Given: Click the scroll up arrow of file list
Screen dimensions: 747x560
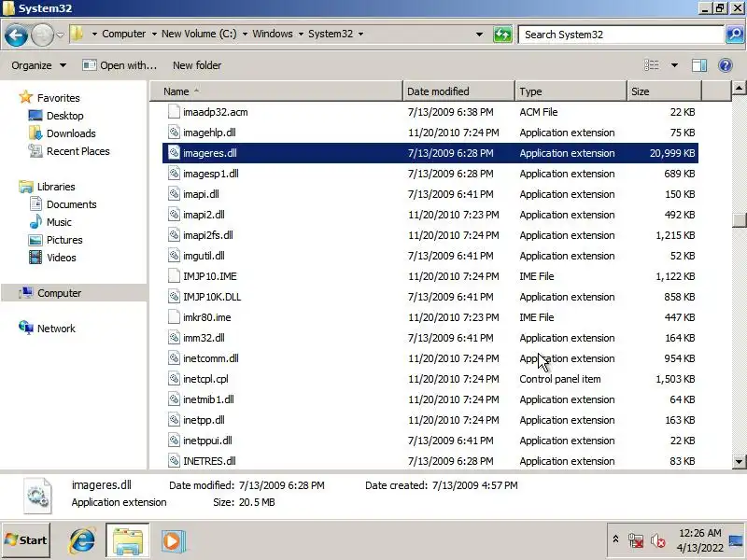Looking at the screenshot, I should 739,88.
